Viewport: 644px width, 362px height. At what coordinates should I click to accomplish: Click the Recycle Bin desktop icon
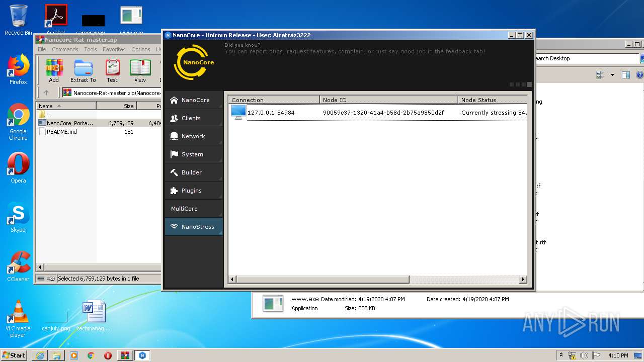click(18, 20)
